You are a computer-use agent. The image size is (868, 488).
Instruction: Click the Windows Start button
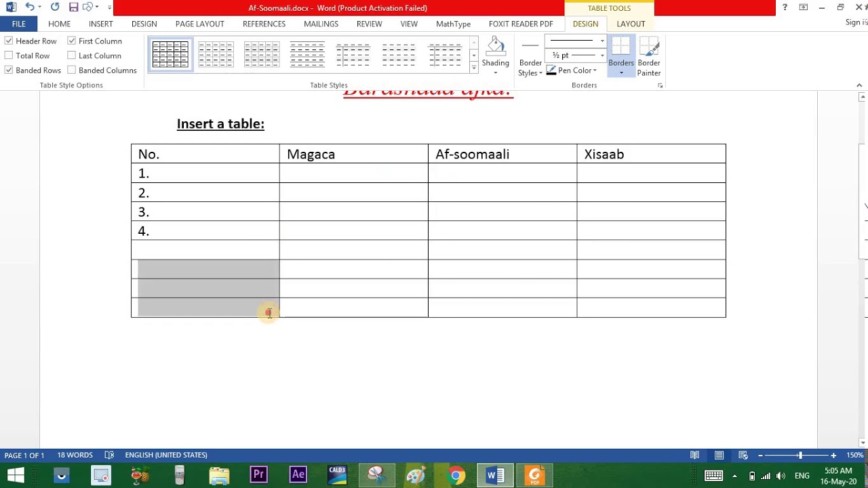(16, 475)
